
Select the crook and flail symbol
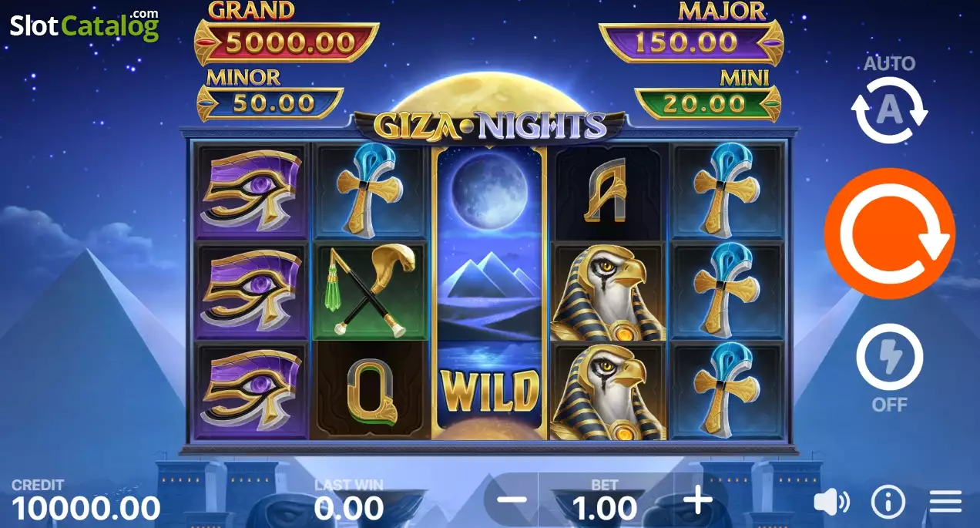371,291
